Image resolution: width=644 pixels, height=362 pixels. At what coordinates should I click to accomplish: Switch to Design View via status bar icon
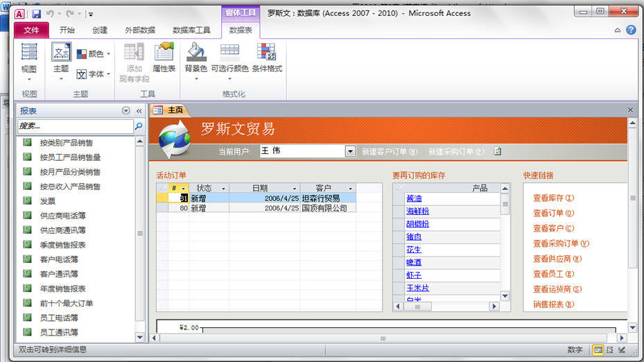point(622,350)
